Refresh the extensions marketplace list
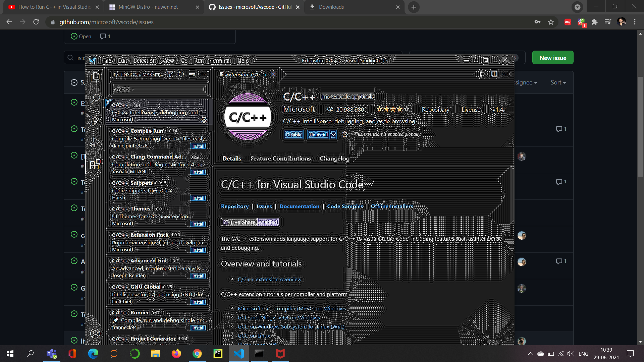Viewport: 644px width, 362px height. [181, 74]
